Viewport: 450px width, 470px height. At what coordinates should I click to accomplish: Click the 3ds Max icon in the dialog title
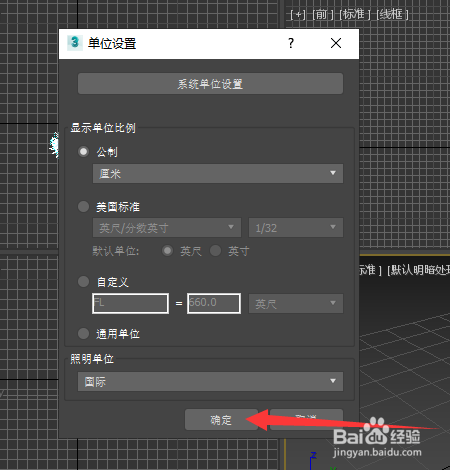click(75, 43)
